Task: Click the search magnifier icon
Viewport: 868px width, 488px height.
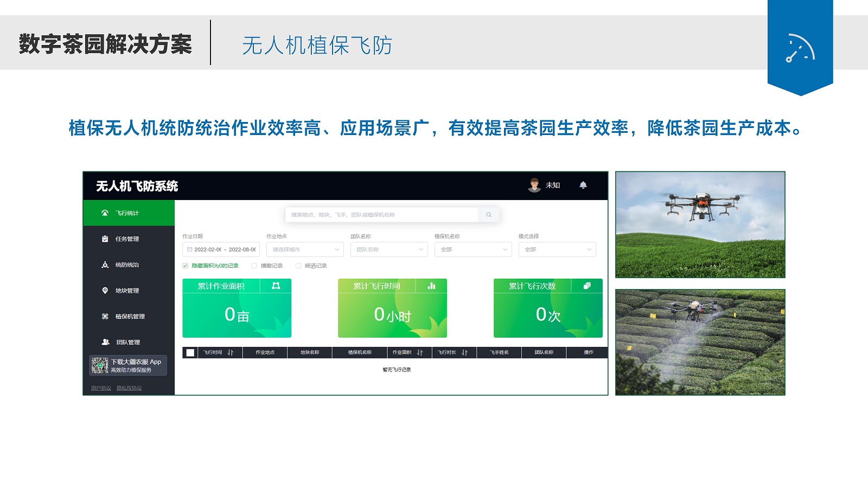Action: [x=489, y=215]
